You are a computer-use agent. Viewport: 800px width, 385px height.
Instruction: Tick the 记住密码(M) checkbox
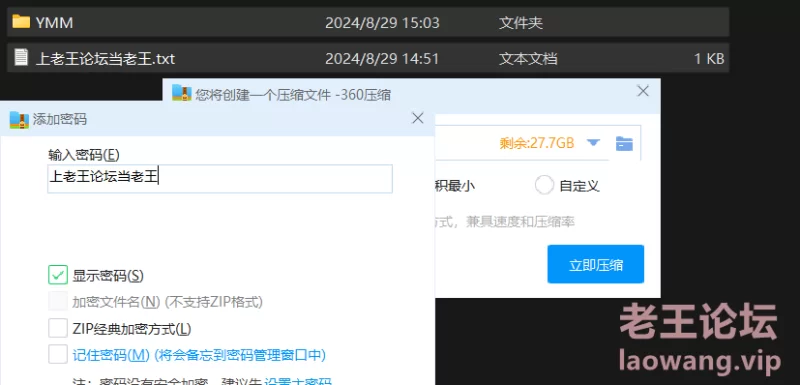point(58,354)
